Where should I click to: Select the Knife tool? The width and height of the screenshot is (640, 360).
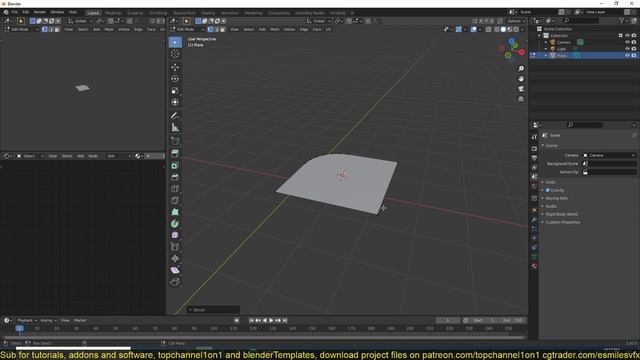(x=175, y=200)
